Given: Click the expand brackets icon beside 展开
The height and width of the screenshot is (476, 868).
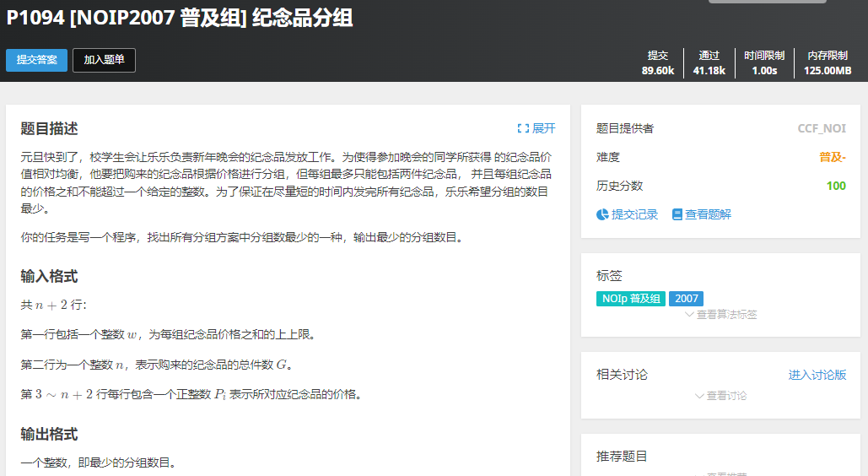Looking at the screenshot, I should (x=523, y=128).
